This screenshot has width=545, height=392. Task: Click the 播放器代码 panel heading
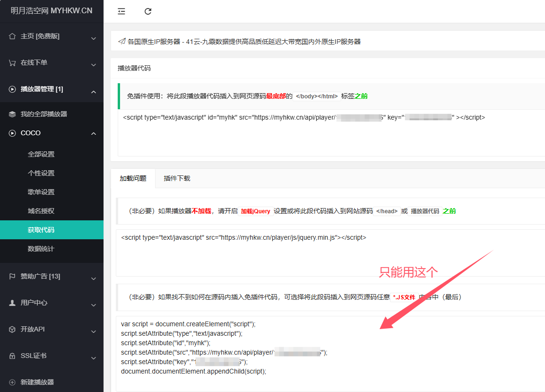(134, 68)
